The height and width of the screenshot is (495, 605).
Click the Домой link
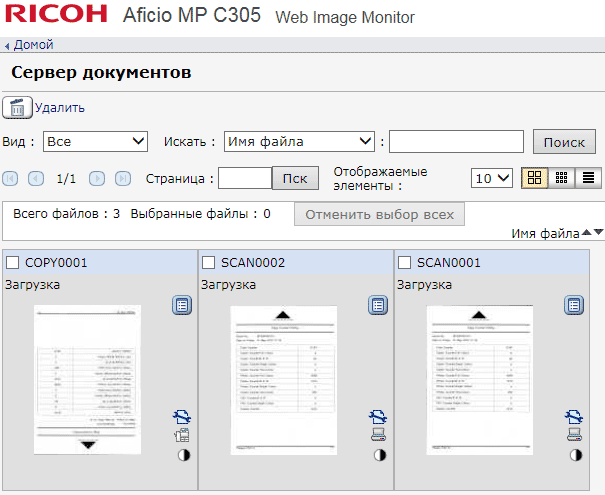coord(34,45)
